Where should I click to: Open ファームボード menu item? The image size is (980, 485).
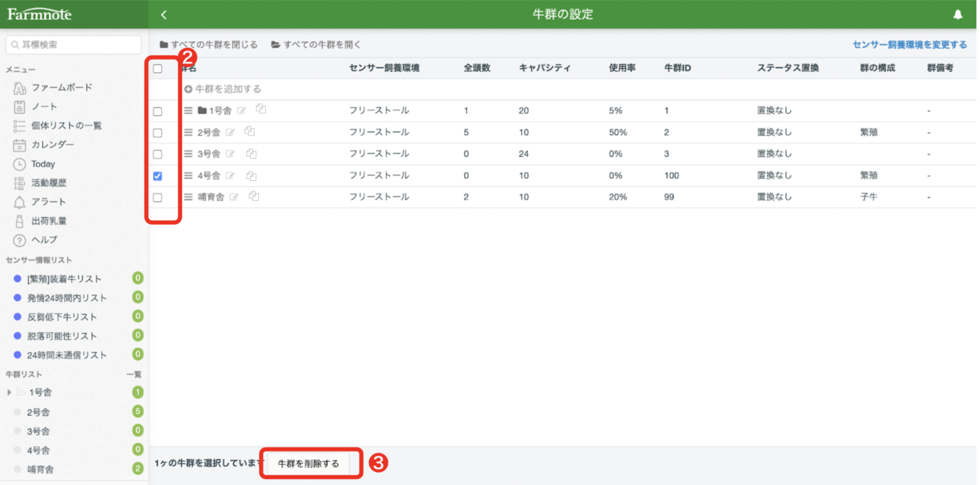61,88
